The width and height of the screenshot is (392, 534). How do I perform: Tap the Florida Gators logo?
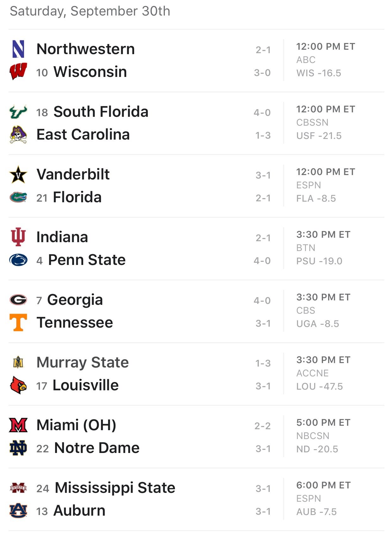[18, 197]
